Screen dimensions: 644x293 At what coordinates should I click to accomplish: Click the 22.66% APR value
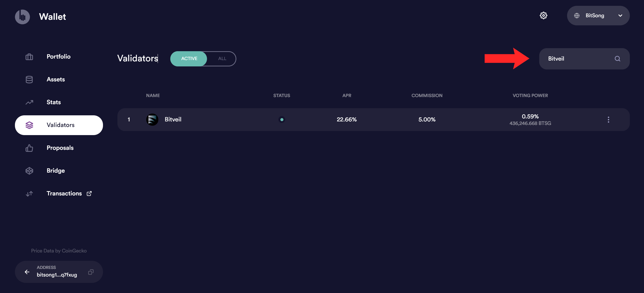pos(347,120)
